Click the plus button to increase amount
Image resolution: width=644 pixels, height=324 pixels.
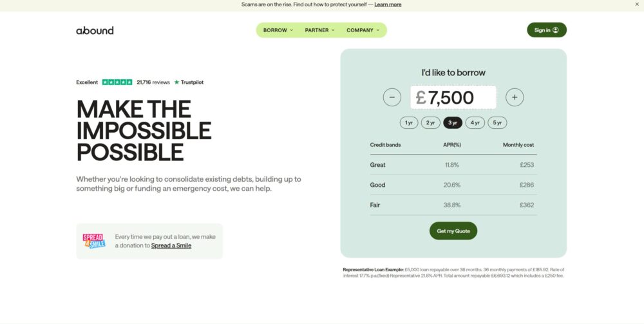[x=515, y=97]
